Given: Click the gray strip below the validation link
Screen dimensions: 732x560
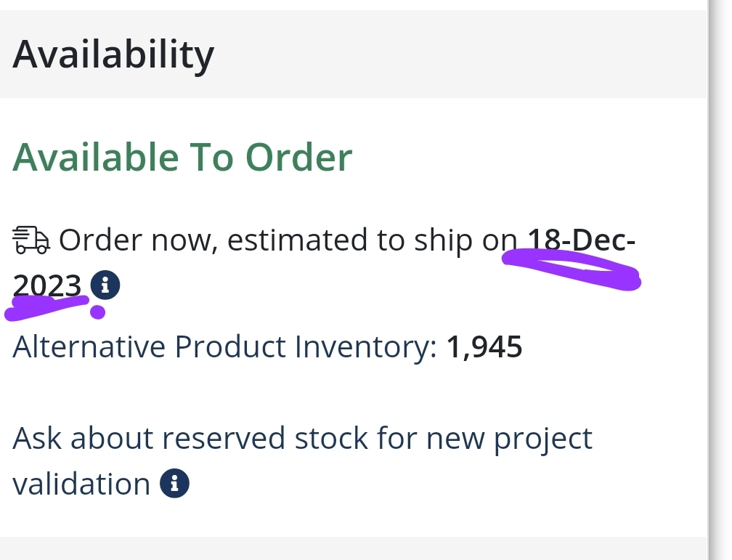Looking at the screenshot, I should tap(354, 548).
